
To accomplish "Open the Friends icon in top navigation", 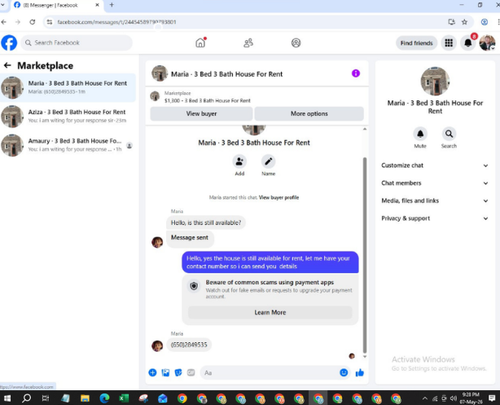I will [248, 43].
